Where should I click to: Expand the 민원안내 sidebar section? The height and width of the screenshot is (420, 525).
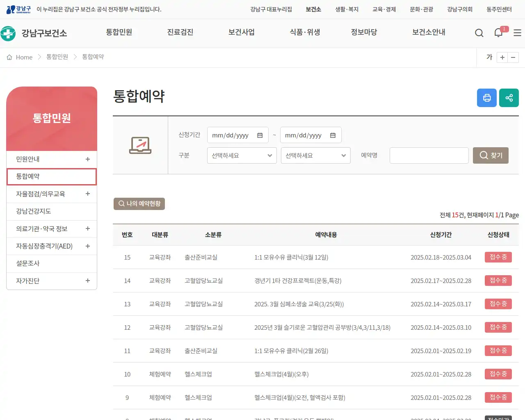point(87,159)
